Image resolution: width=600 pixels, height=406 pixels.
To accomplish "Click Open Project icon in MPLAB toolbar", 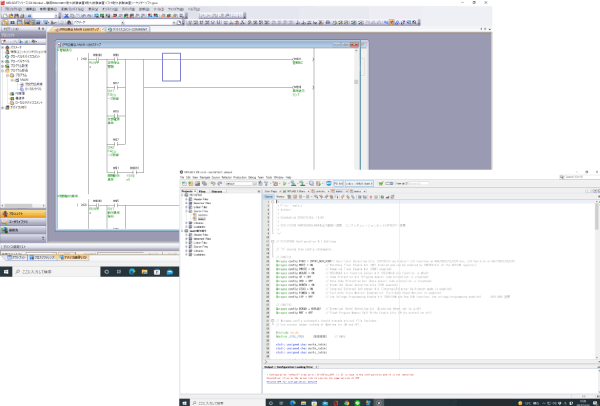I will [x=197, y=184].
